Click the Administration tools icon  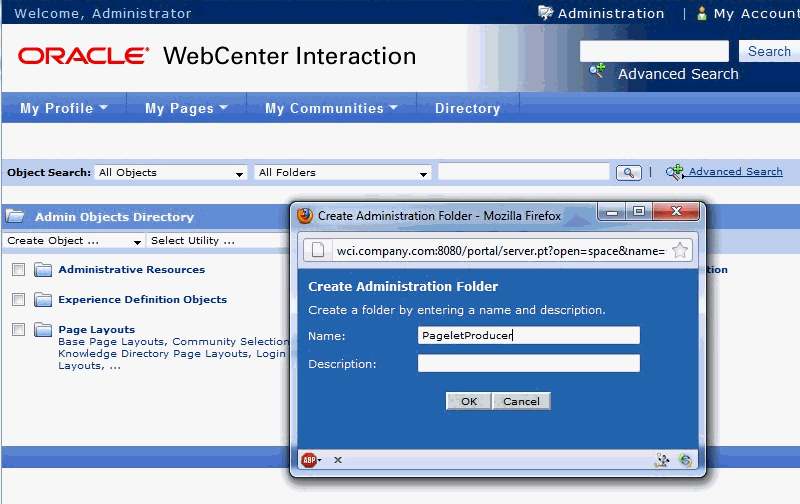pos(545,13)
